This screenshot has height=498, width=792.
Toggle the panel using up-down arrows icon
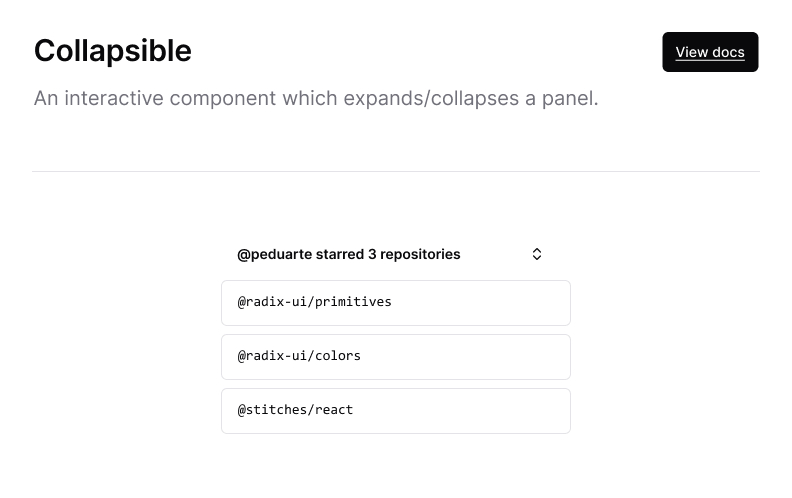(536, 254)
